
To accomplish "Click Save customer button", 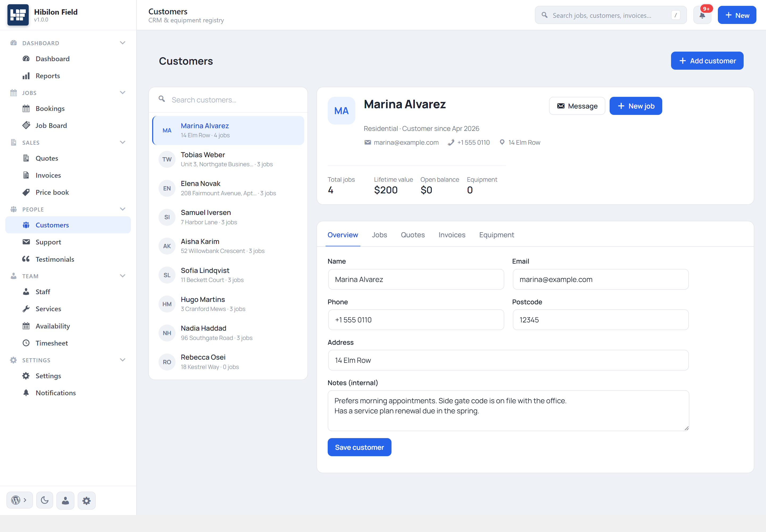I will 359,447.
